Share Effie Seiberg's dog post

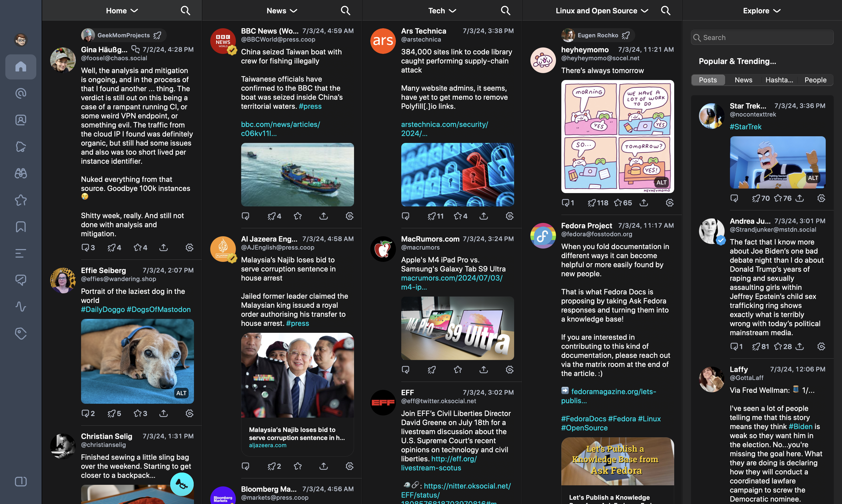click(164, 413)
